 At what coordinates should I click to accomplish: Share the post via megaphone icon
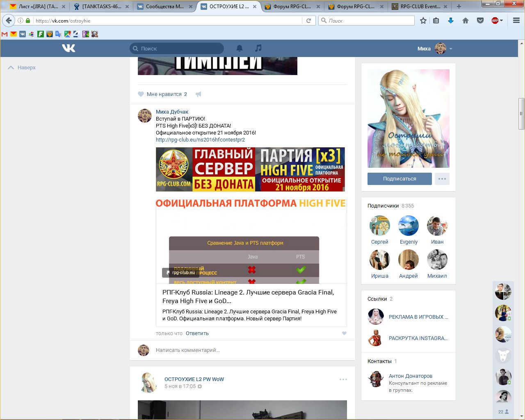tap(199, 94)
